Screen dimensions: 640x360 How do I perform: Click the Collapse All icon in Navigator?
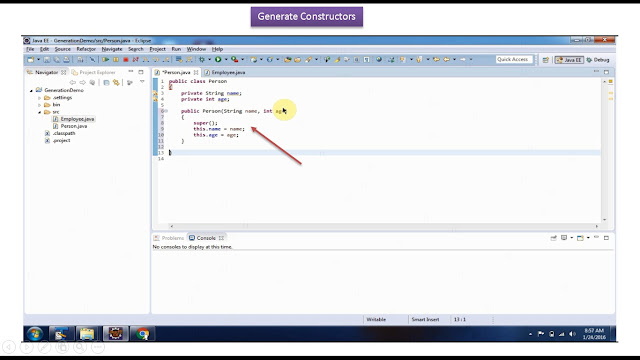(107, 82)
